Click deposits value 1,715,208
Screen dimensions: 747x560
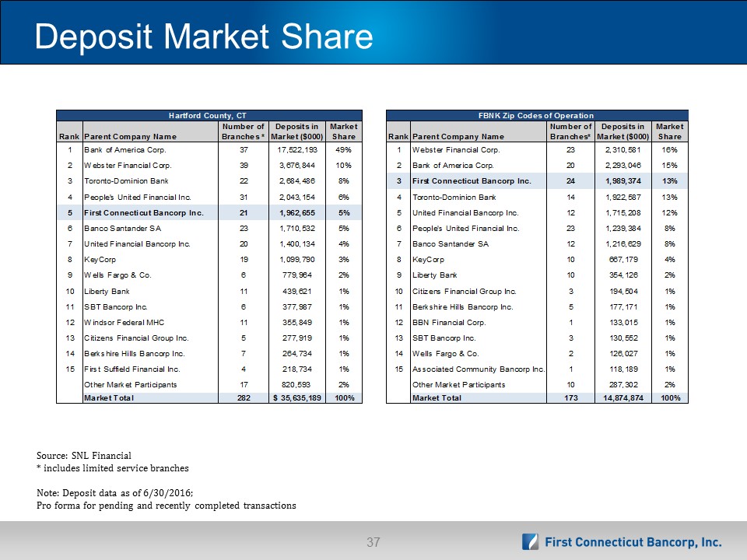pos(622,213)
